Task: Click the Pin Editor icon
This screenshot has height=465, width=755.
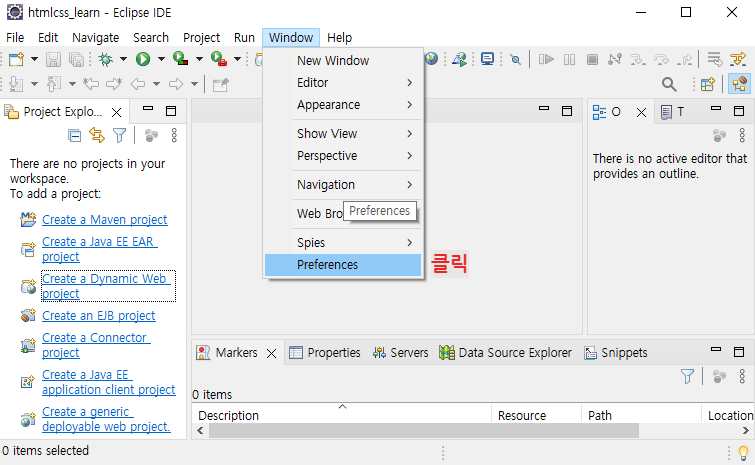Action: [x=221, y=85]
